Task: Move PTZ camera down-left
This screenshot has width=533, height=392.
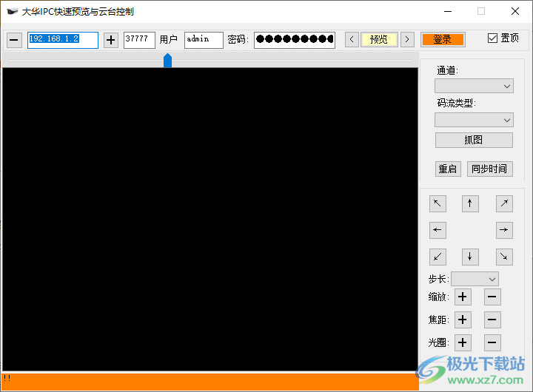Action: (438, 257)
